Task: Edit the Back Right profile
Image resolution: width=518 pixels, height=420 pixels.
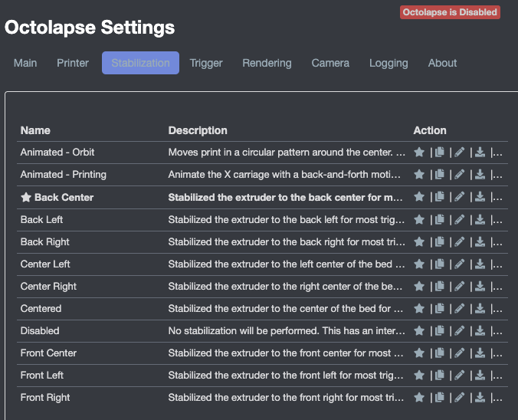Action: tap(460, 242)
